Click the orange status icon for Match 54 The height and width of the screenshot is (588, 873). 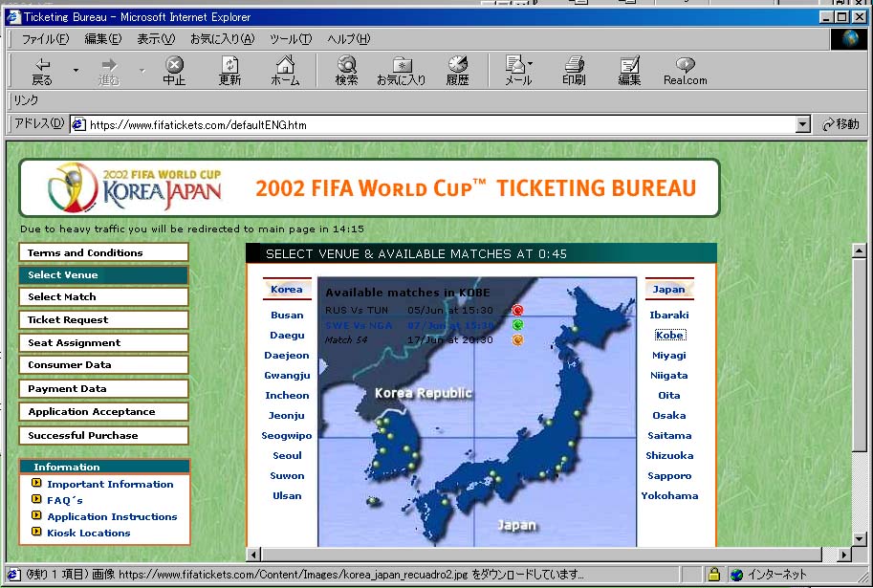(518, 339)
